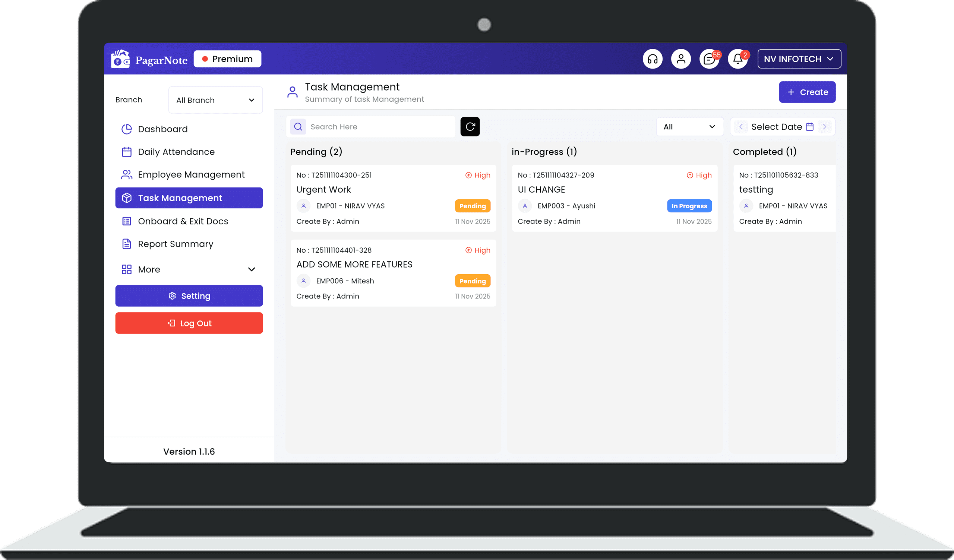The image size is (954, 560).
Task: Open support via headphones icon
Action: tap(652, 59)
